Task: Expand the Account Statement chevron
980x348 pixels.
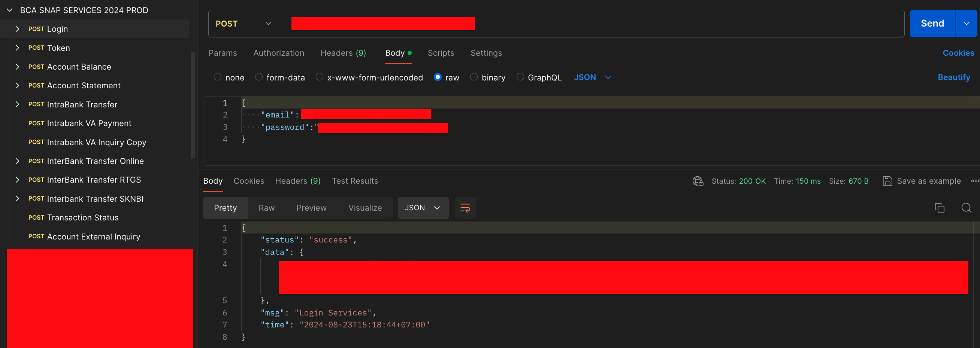Action: click(x=17, y=85)
